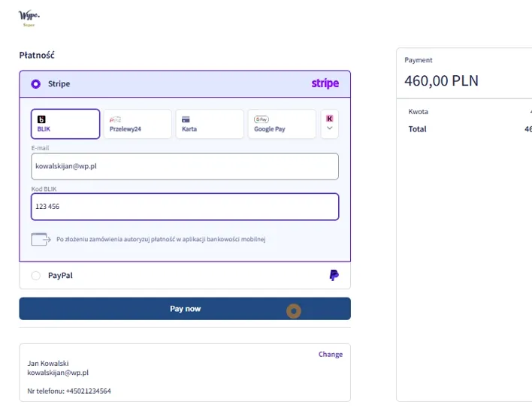Click the Total row label
The height and width of the screenshot is (411, 532).
(x=417, y=129)
